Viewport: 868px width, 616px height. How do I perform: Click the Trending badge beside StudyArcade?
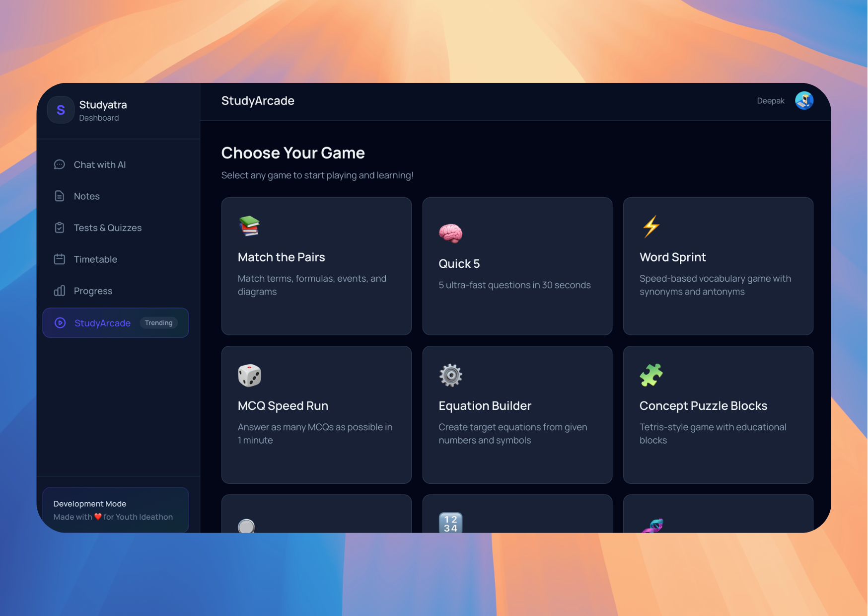[158, 323]
